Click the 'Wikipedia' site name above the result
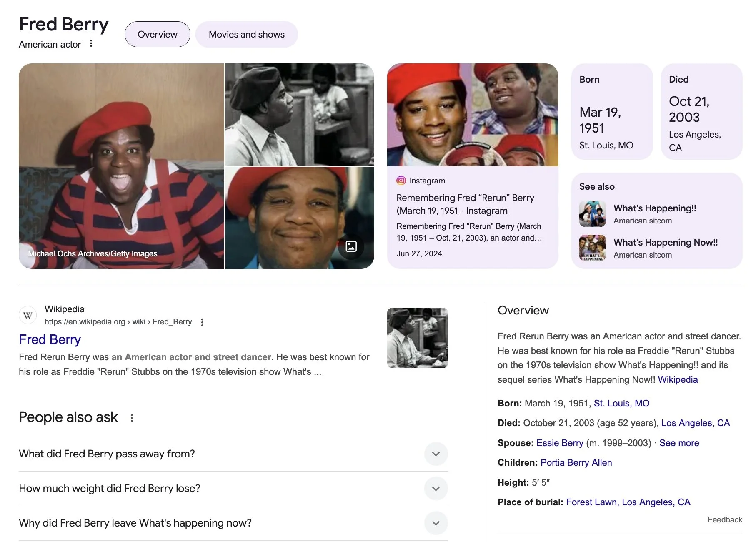Image resolution: width=756 pixels, height=542 pixels. pos(65,309)
